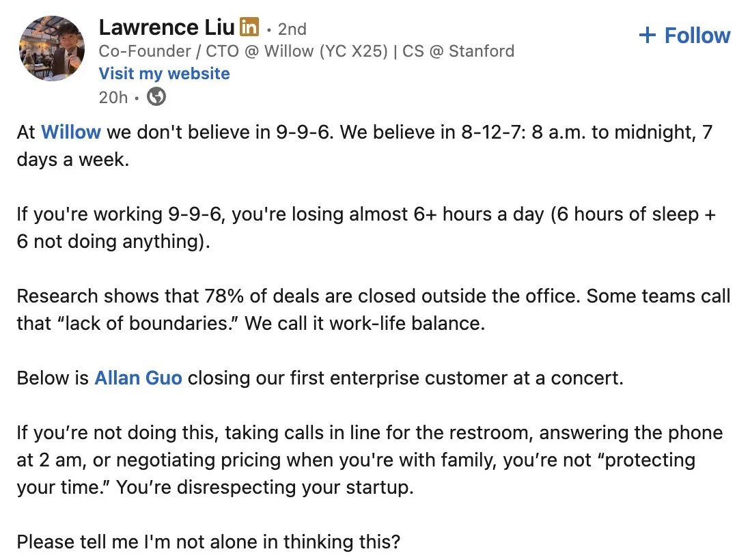This screenshot has width=750, height=560.
Task: Open Lawrence Liu's profile photo
Action: point(53,49)
